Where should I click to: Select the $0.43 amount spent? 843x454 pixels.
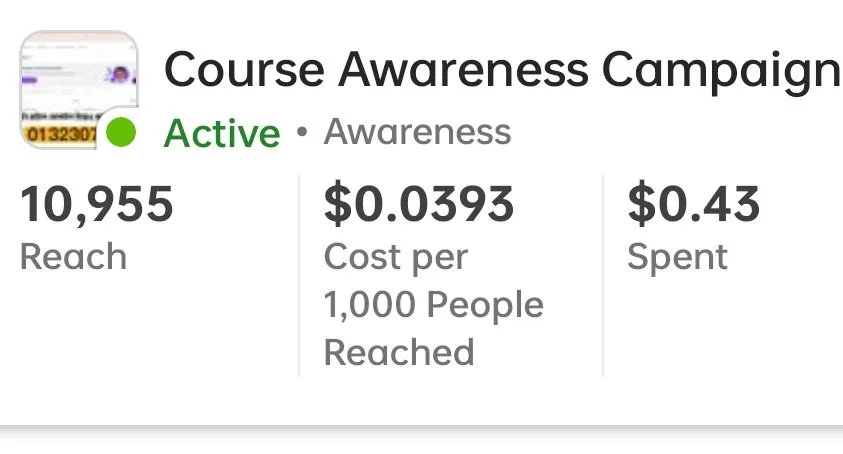pyautogui.click(x=694, y=204)
